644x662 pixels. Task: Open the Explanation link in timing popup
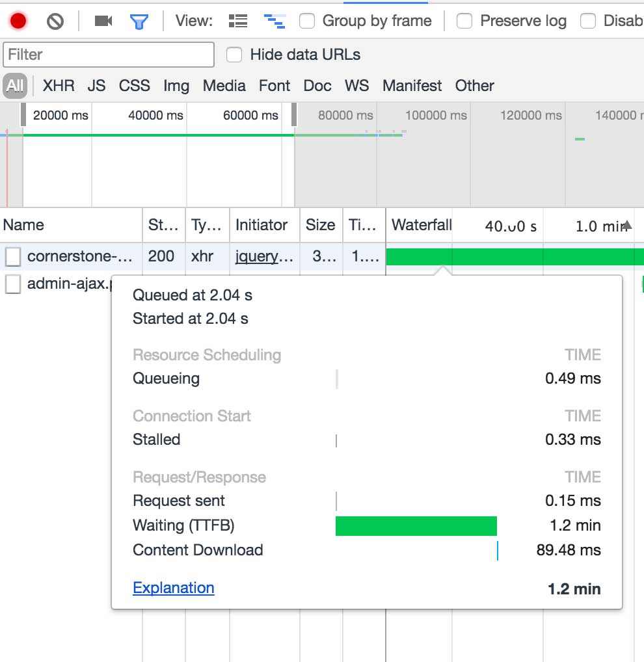(x=173, y=588)
